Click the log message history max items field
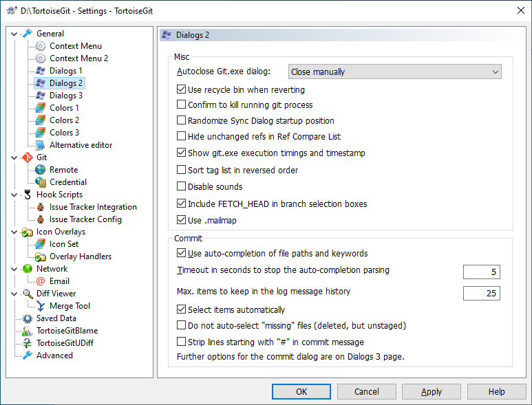532x405 pixels. pos(481,294)
